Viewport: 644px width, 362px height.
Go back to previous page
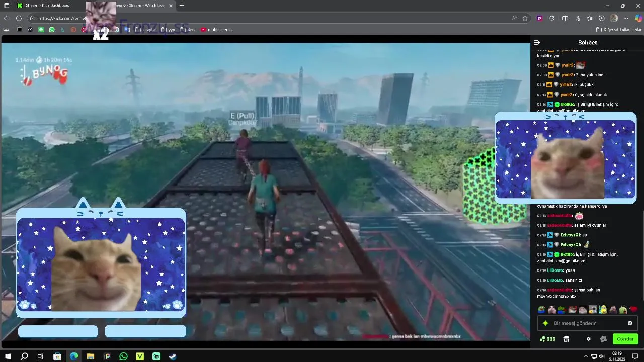tap(7, 18)
